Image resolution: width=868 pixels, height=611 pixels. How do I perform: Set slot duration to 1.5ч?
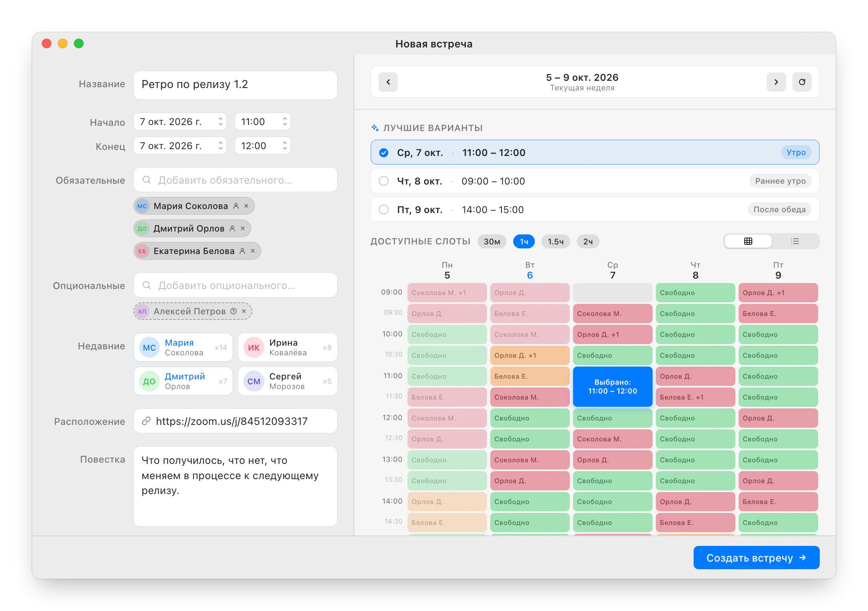tap(556, 242)
